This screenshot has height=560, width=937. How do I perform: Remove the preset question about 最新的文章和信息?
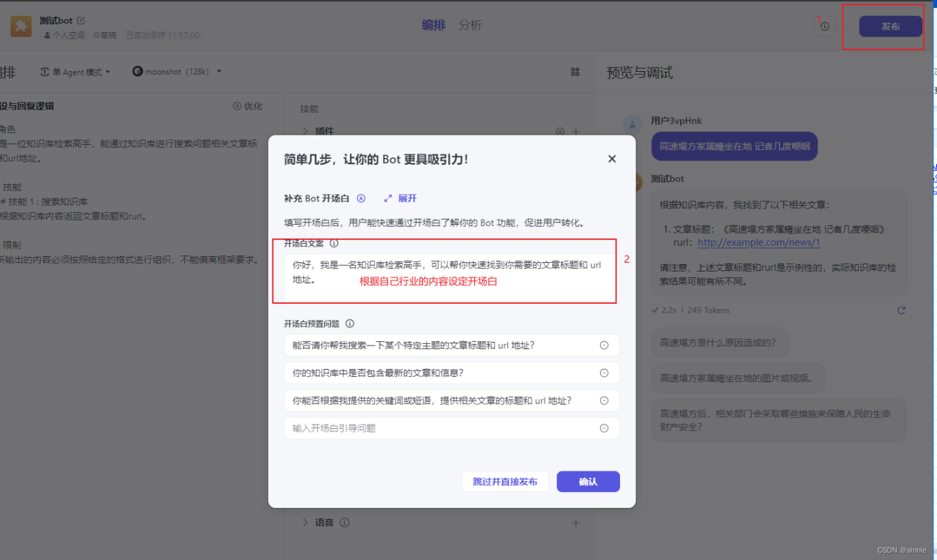(604, 373)
